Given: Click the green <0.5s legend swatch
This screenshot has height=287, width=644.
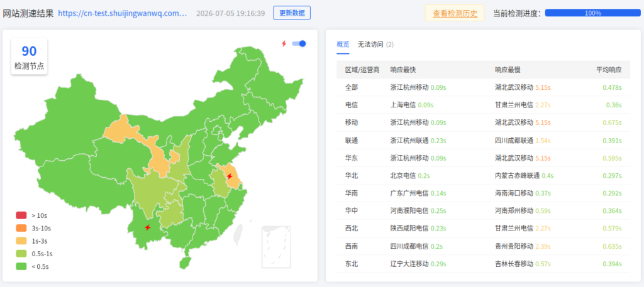Looking at the screenshot, I should click(x=21, y=266).
